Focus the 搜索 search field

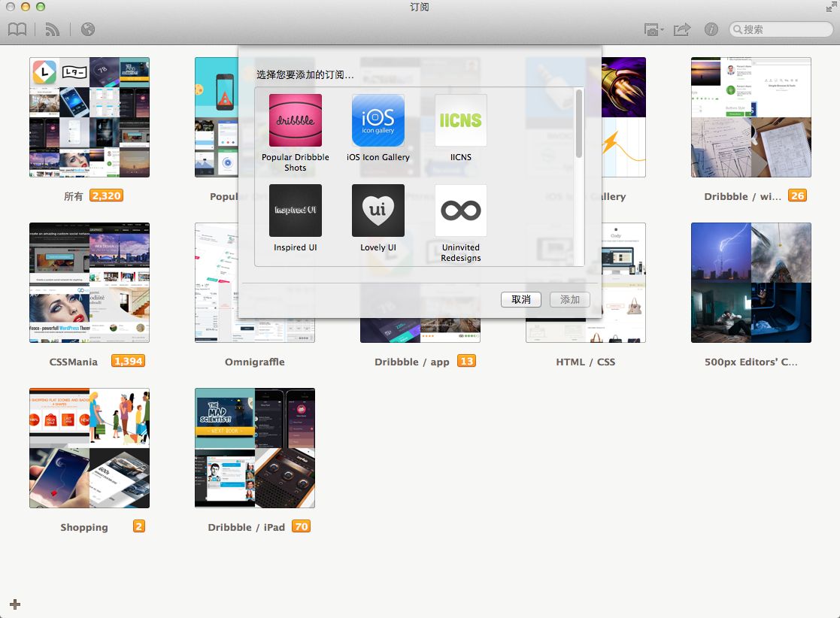point(781,29)
